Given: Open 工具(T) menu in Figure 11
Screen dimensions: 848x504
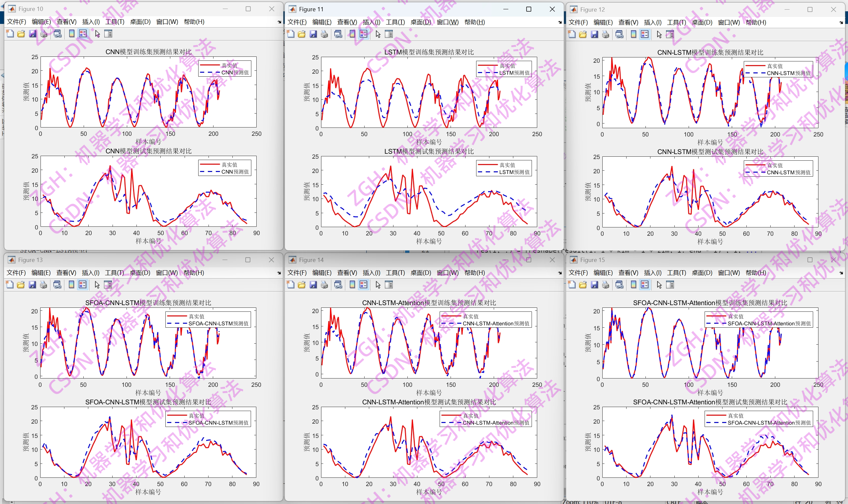Looking at the screenshot, I should [395, 22].
